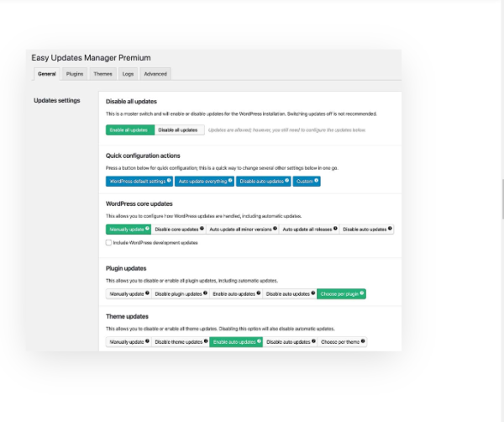504x422 pixels.
Task: View the Logs tab
Action: pos(128,74)
